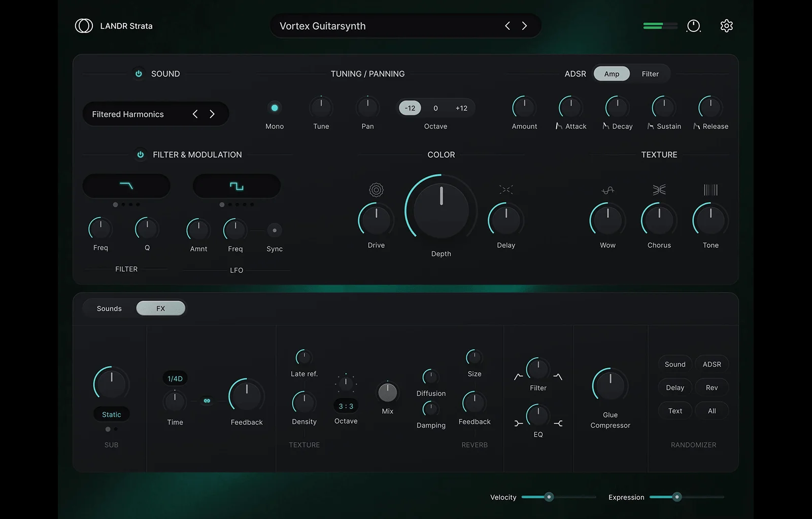
Task: Click the metronome timer icon
Action: click(x=694, y=26)
